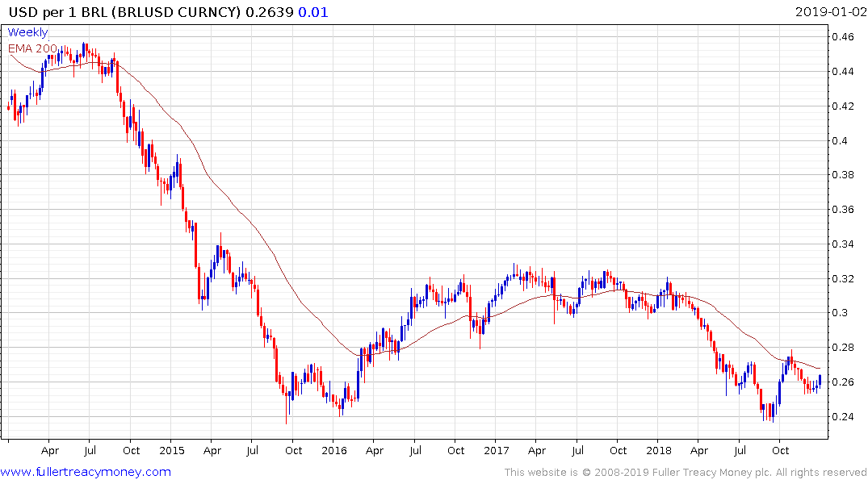Click the 0.3 price axis label

pyautogui.click(x=840, y=313)
